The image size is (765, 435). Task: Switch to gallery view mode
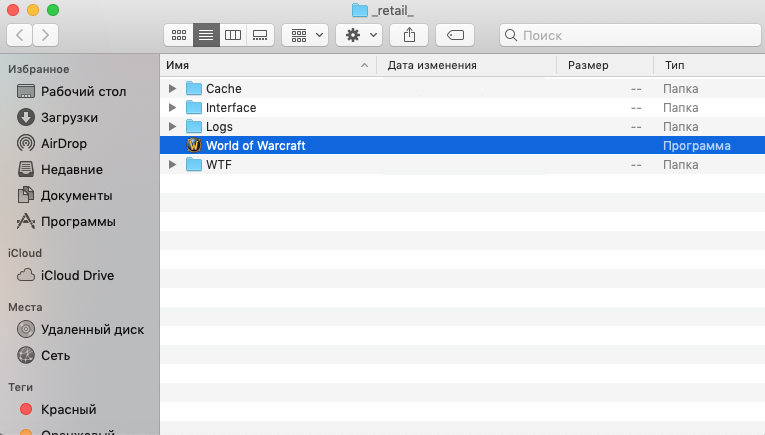260,35
